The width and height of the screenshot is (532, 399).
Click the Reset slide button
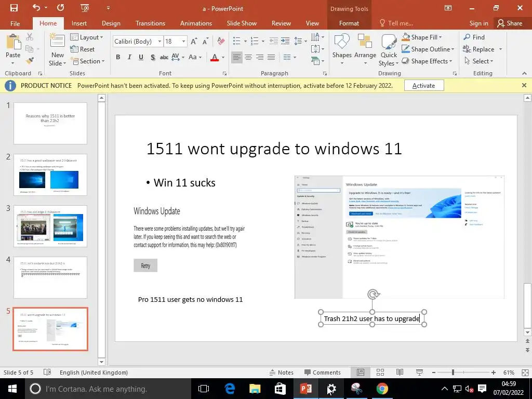pos(83,49)
